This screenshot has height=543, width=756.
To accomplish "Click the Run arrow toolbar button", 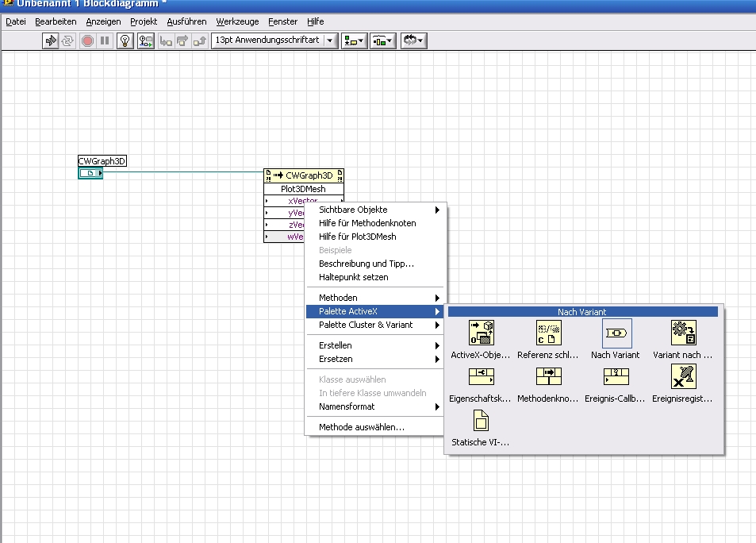I will (51, 40).
